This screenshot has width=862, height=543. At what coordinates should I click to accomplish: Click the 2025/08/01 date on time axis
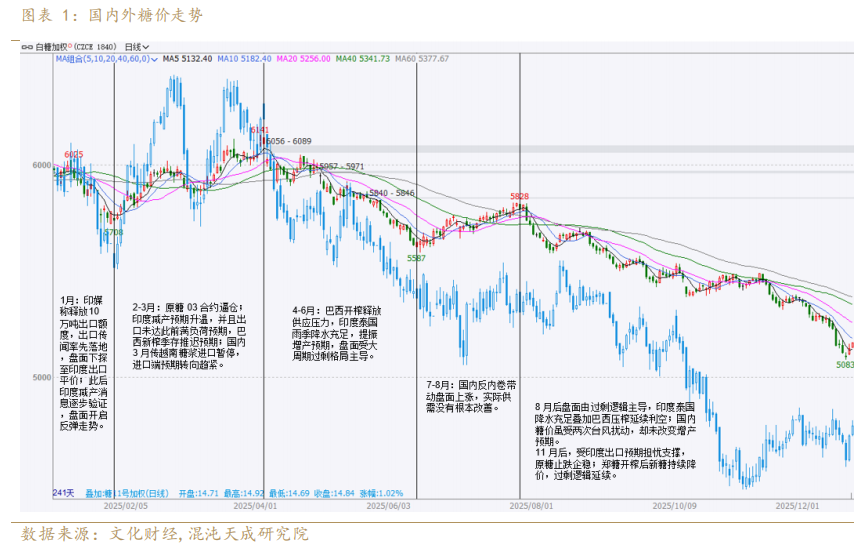pyautogui.click(x=532, y=506)
